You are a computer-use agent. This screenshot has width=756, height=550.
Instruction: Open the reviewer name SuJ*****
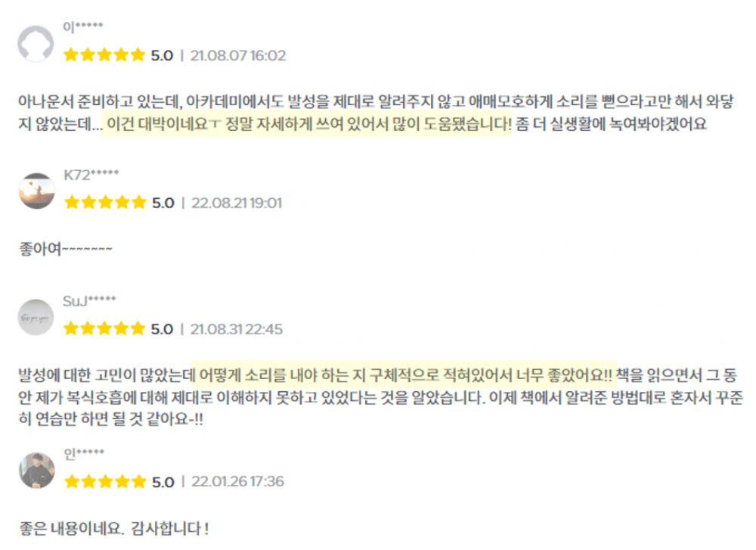pyautogui.click(x=89, y=301)
